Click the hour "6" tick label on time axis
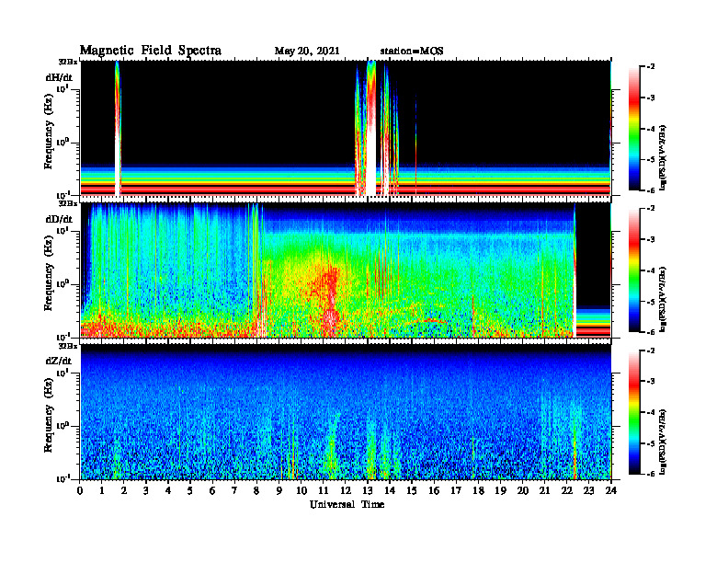Screen dimensions: 728x563 pyautogui.click(x=212, y=490)
